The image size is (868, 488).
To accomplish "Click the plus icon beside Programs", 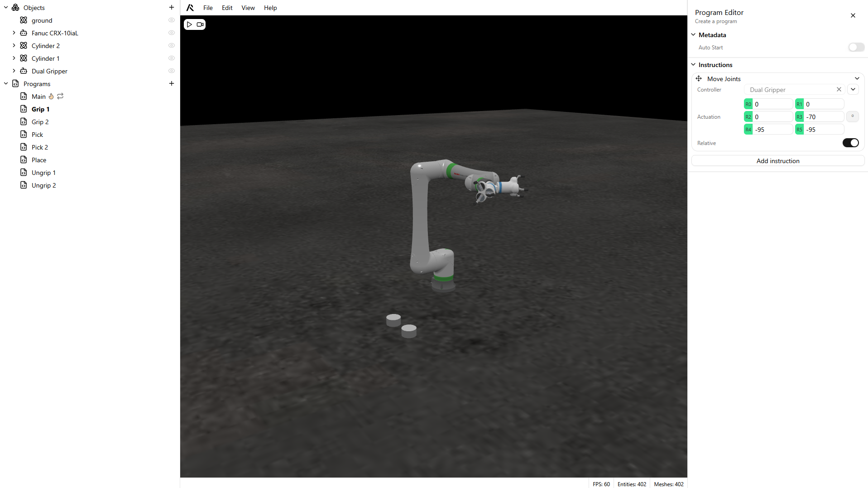I will click(172, 84).
